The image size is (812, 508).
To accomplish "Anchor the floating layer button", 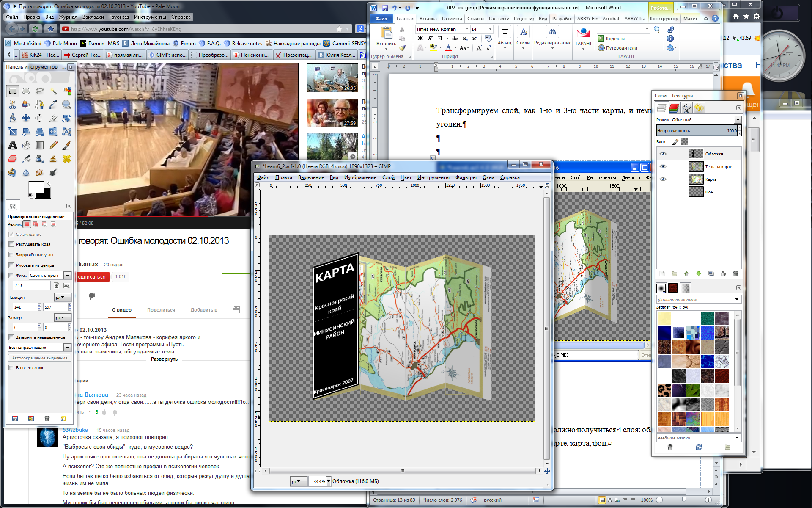I will 723,274.
